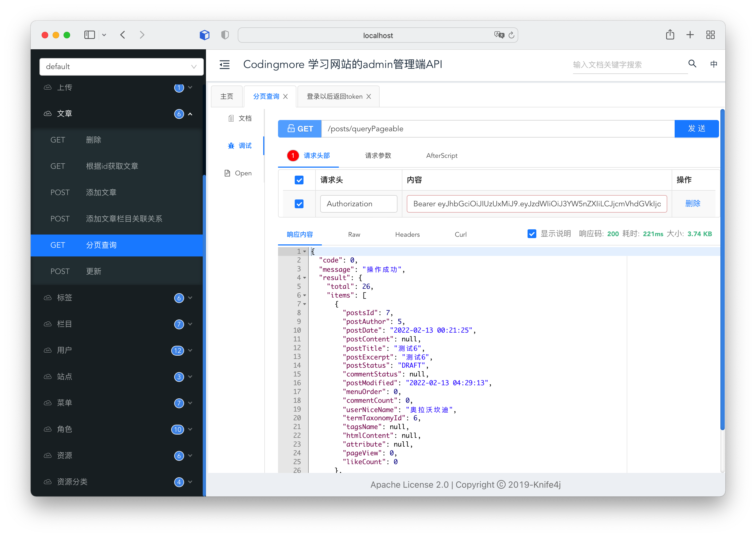Click the file icon next to Open
This screenshot has width=756, height=537.
click(x=227, y=173)
